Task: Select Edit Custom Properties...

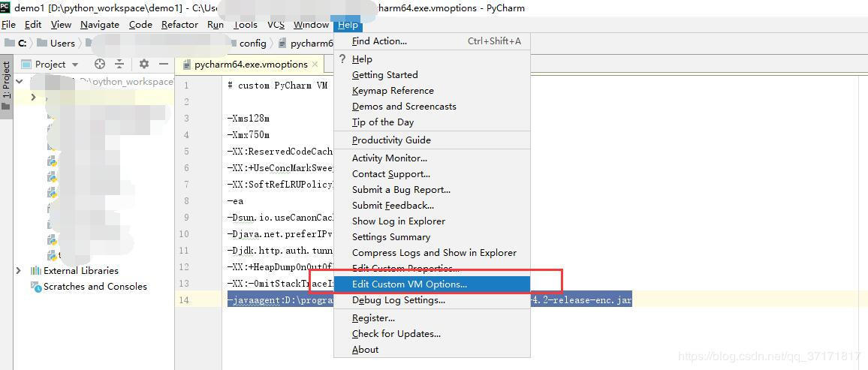Action: pyautogui.click(x=432, y=268)
